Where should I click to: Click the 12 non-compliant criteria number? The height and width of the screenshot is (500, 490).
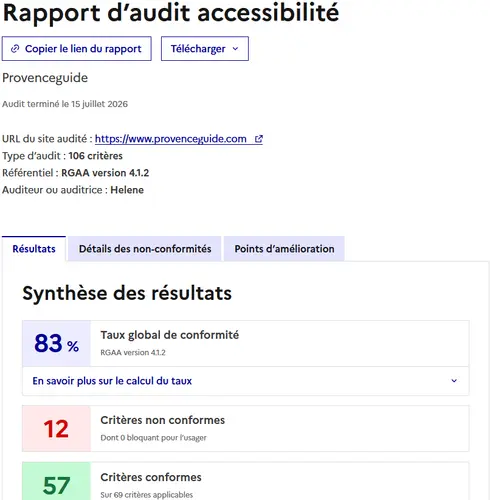[x=56, y=429]
